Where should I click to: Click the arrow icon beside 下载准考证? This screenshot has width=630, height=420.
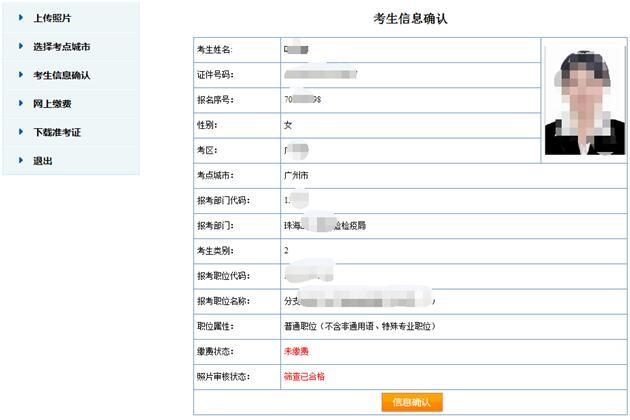click(20, 131)
